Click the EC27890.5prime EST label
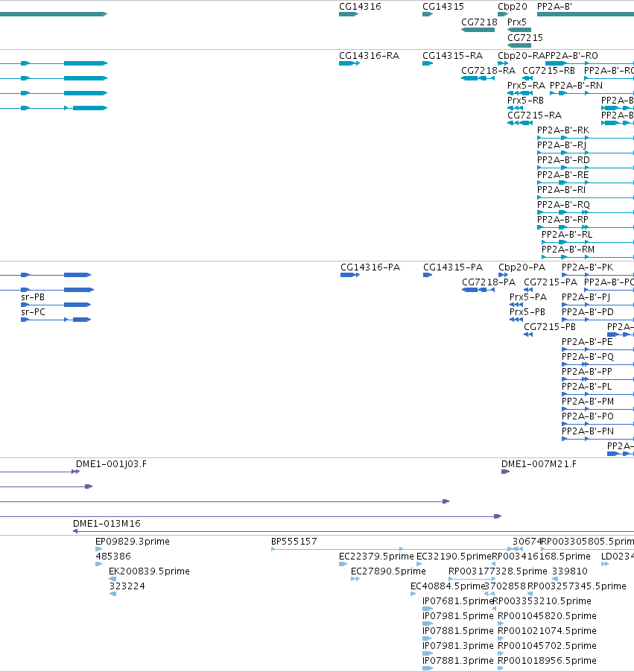Viewport: 634px width, 672px height. 388,571
